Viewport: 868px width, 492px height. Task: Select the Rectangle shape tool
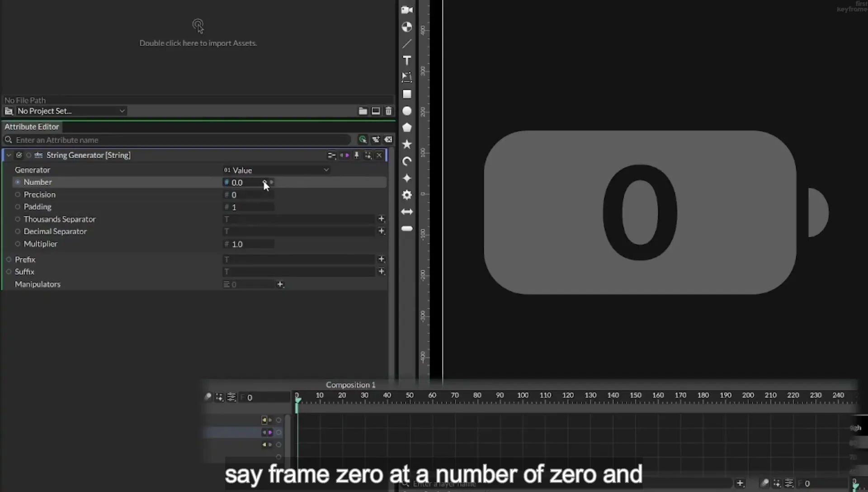click(x=407, y=94)
